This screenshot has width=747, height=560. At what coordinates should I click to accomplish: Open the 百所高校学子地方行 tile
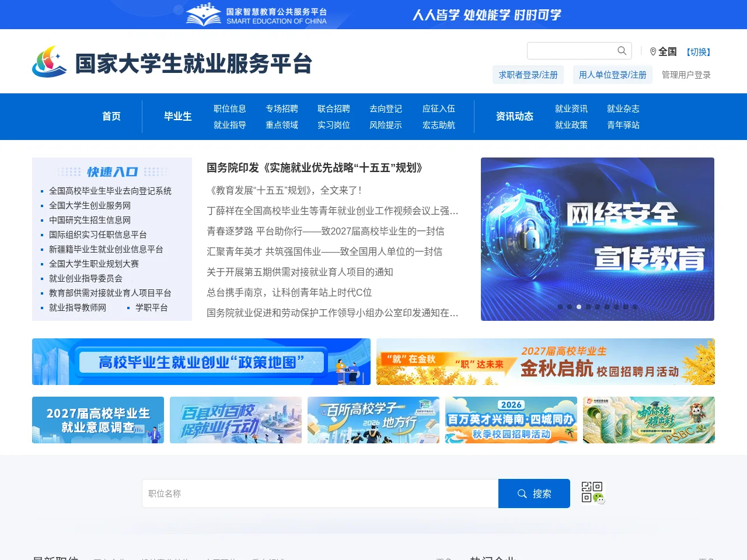pos(373,420)
